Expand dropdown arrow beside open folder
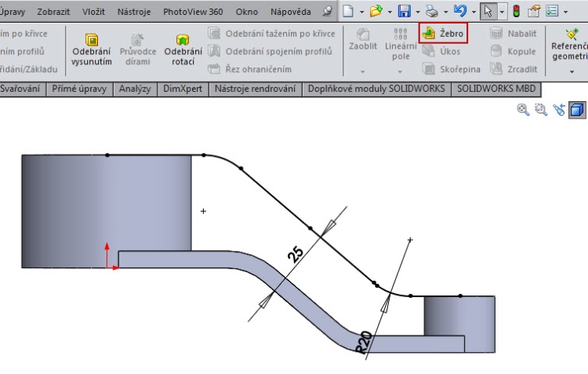 [x=390, y=12]
